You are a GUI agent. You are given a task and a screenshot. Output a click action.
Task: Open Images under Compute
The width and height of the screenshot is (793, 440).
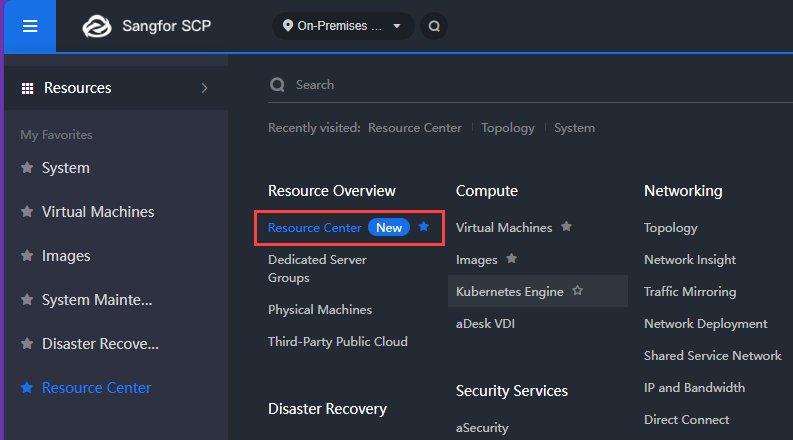click(477, 260)
